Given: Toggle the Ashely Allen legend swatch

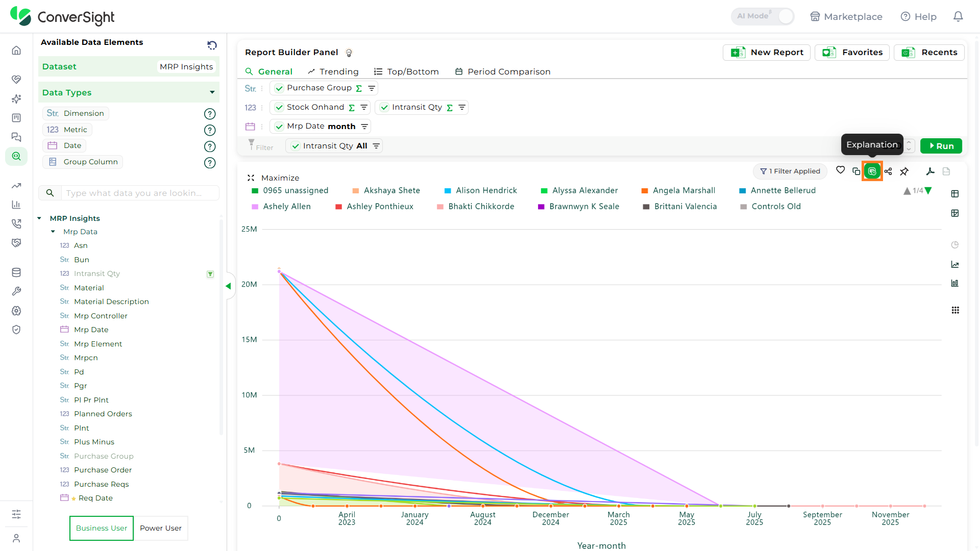Looking at the screenshot, I should pyautogui.click(x=255, y=207).
